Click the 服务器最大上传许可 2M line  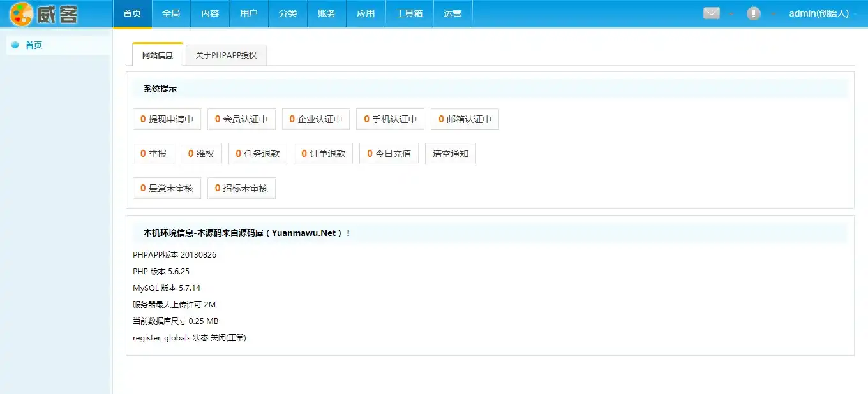(x=174, y=305)
